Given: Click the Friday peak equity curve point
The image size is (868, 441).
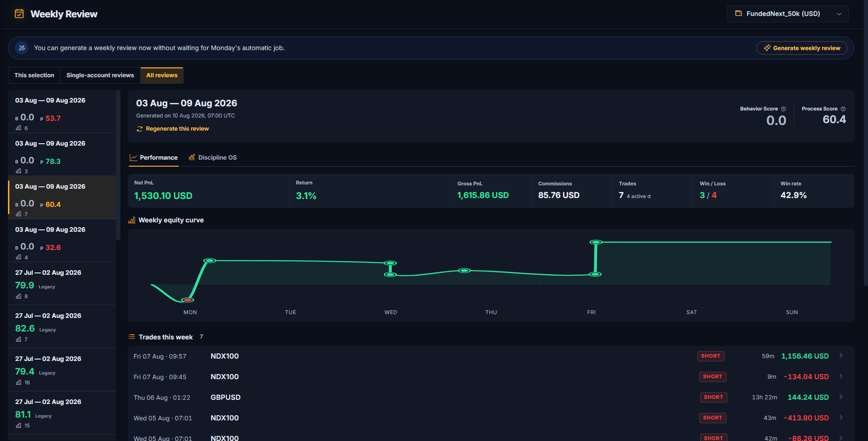Looking at the screenshot, I should tap(596, 242).
